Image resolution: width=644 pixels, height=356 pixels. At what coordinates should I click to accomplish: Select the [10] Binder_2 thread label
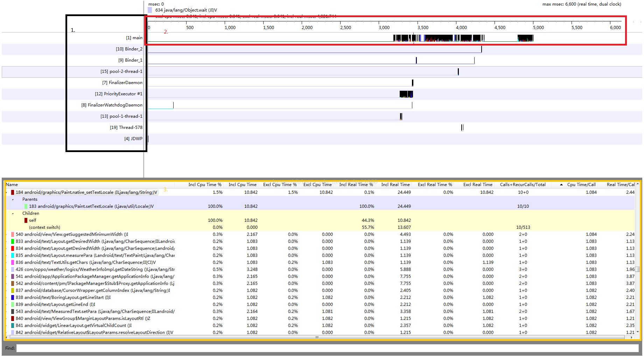tap(129, 49)
